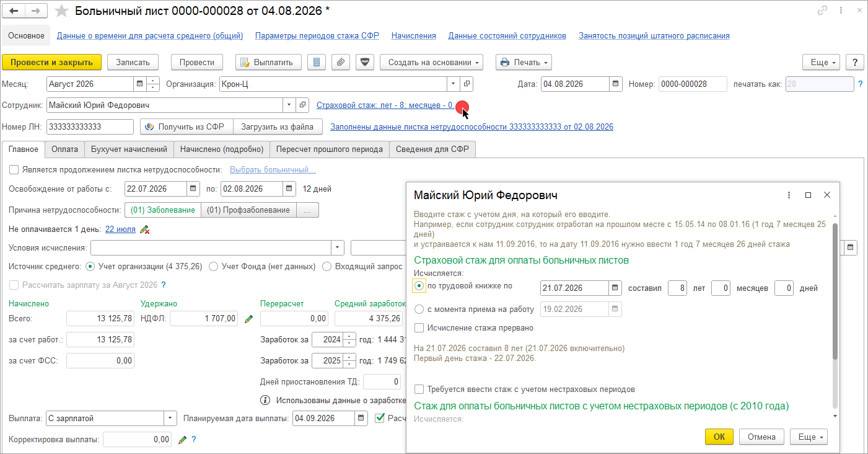Open attached files with the paperclip icon
Viewport: 868px width, 454px height.
click(x=340, y=62)
